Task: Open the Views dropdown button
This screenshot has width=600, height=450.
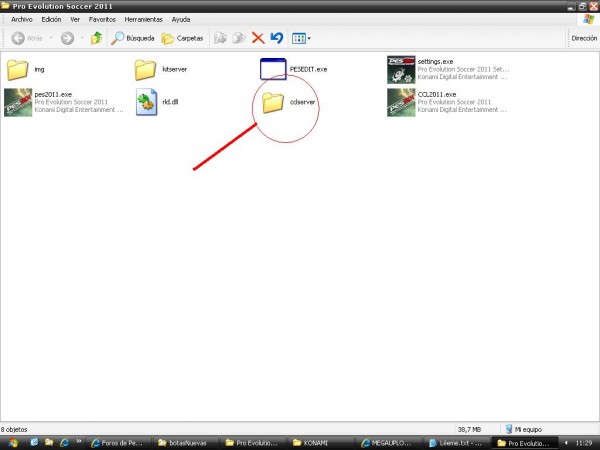Action: pos(301,38)
